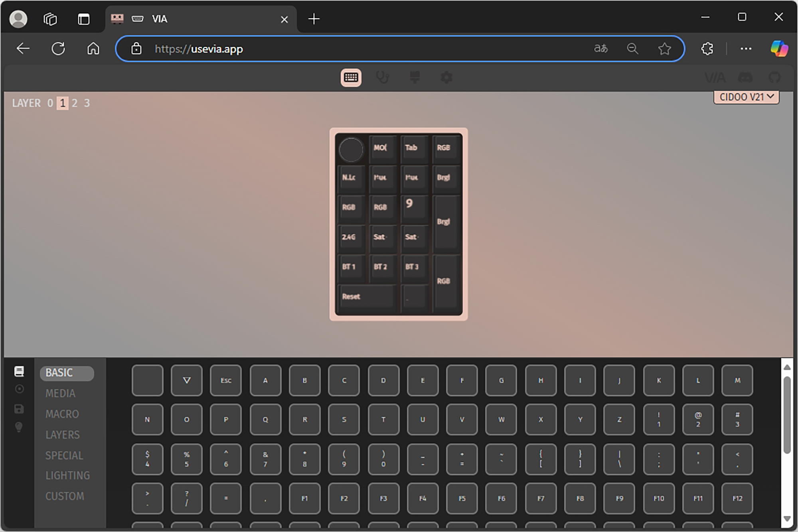Switch to layer 2

point(75,103)
